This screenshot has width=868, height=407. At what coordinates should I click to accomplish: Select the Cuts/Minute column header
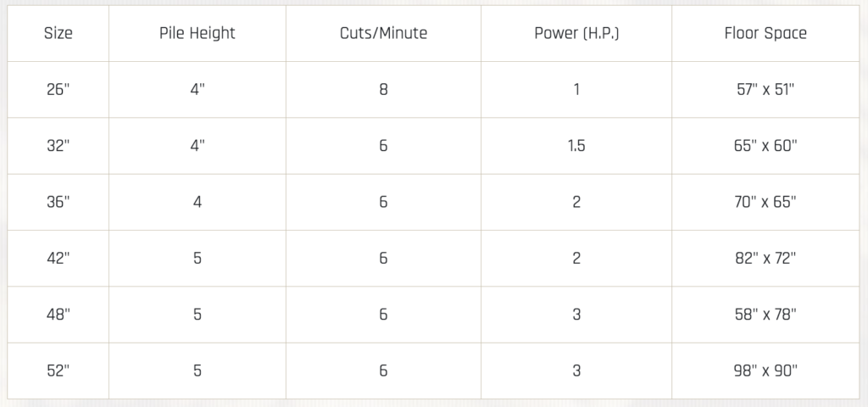click(383, 34)
